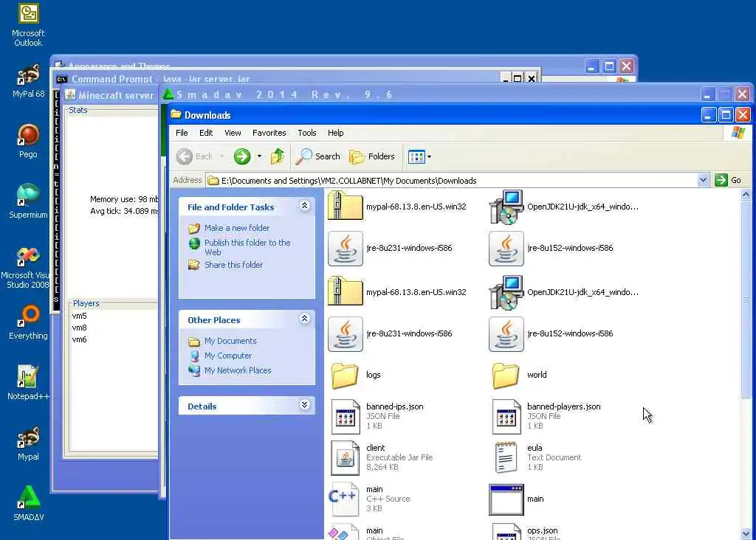Screen dimensions: 756x540
Task: Launch the Pego desktop shortcut
Action: pos(28,141)
